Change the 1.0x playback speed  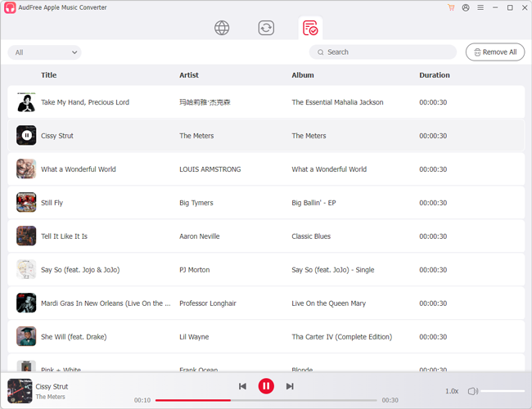(x=452, y=391)
